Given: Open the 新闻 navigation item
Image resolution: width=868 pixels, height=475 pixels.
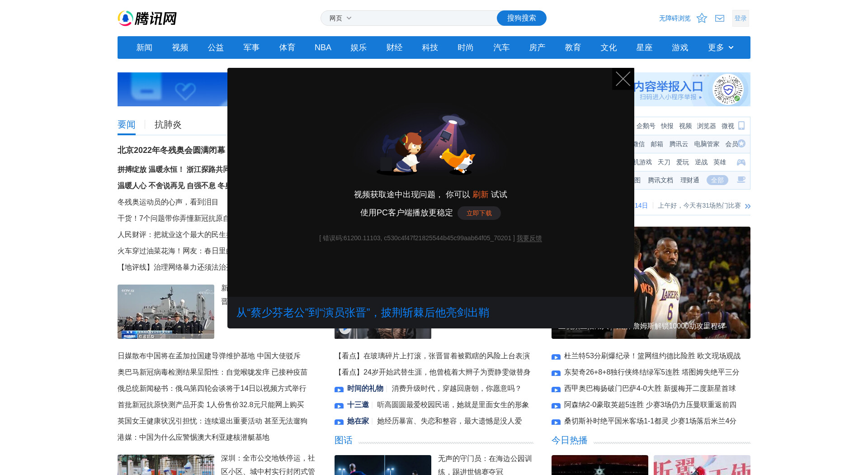Looking at the screenshot, I should [144, 47].
